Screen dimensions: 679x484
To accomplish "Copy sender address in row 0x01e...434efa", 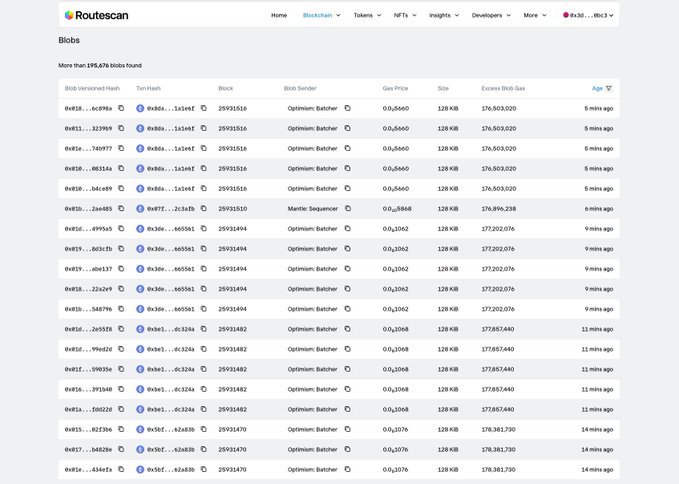I will tap(348, 469).
